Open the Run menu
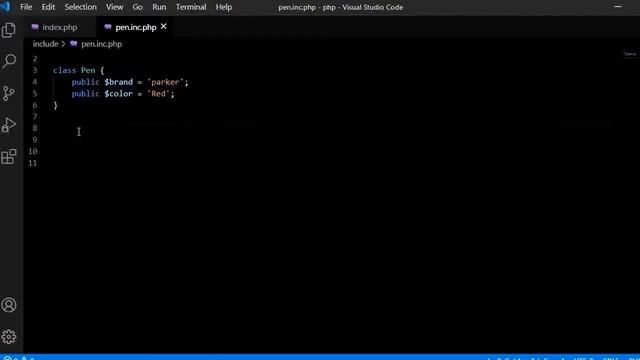 [x=159, y=7]
